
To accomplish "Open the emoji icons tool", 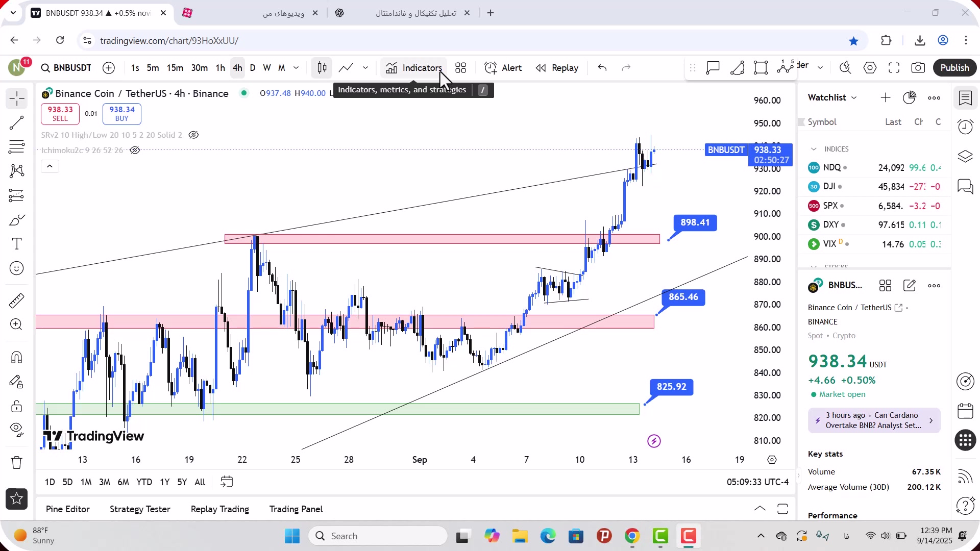I will (x=17, y=268).
